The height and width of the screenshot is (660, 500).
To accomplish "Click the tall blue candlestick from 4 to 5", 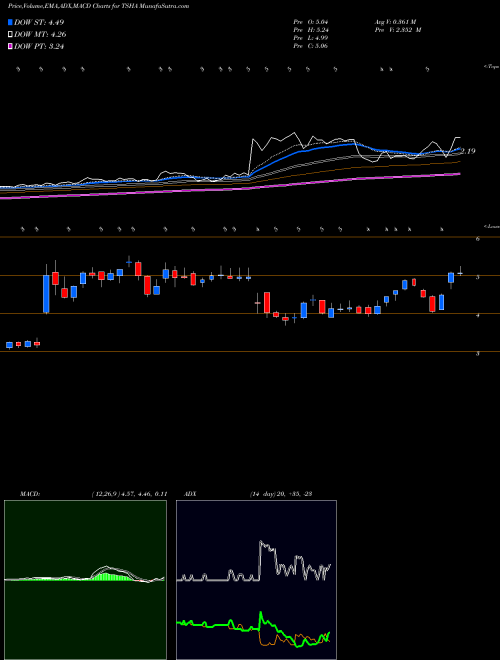I will click(46, 294).
